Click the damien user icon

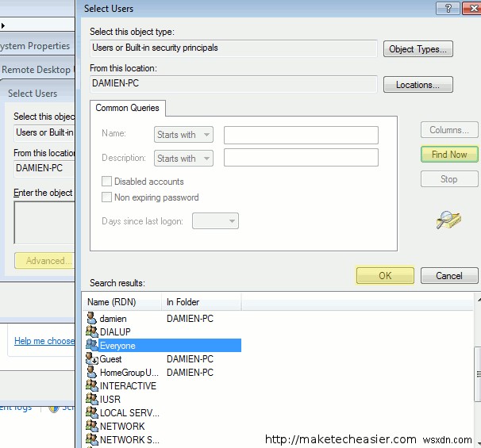coord(91,318)
